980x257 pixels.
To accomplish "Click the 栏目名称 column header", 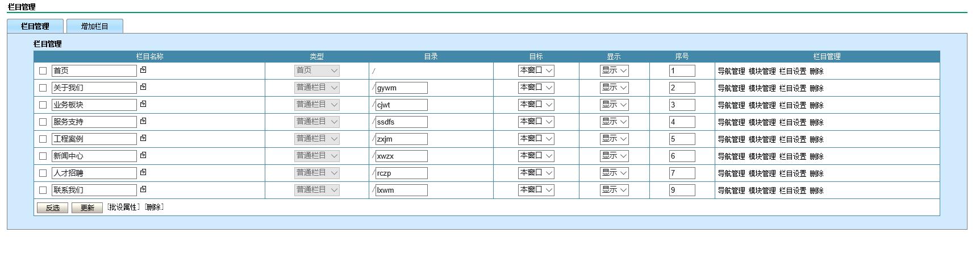I will 150,56.
